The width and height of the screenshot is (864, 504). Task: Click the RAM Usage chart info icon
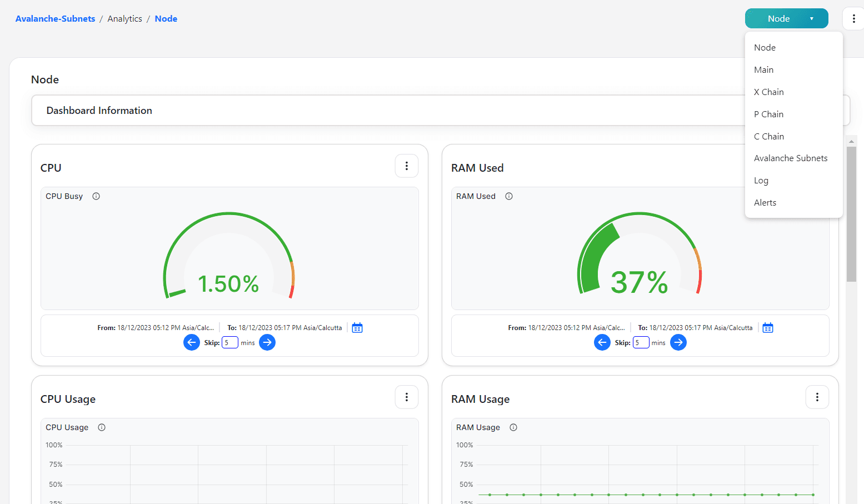click(513, 427)
